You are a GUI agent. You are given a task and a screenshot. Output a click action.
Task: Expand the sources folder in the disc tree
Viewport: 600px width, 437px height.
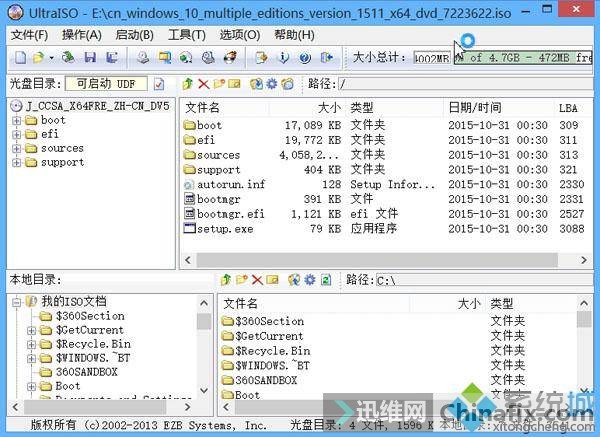(16, 148)
